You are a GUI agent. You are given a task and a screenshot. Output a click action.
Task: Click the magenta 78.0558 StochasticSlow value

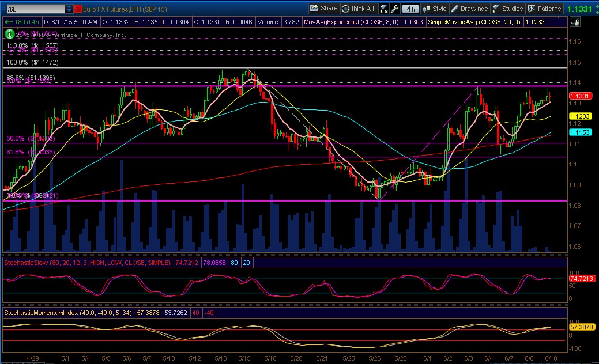point(214,263)
